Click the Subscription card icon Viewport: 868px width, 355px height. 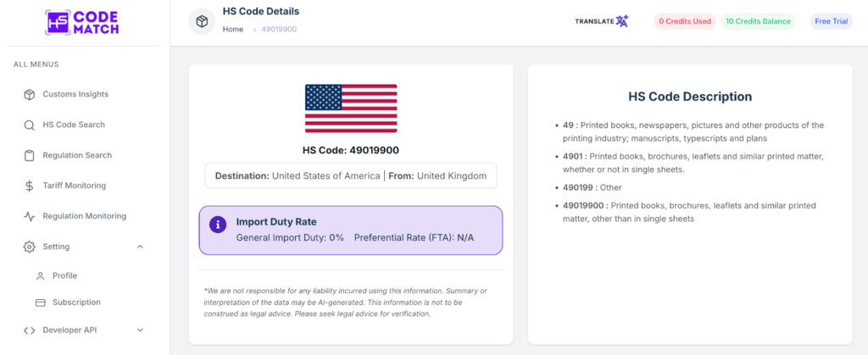coord(40,302)
